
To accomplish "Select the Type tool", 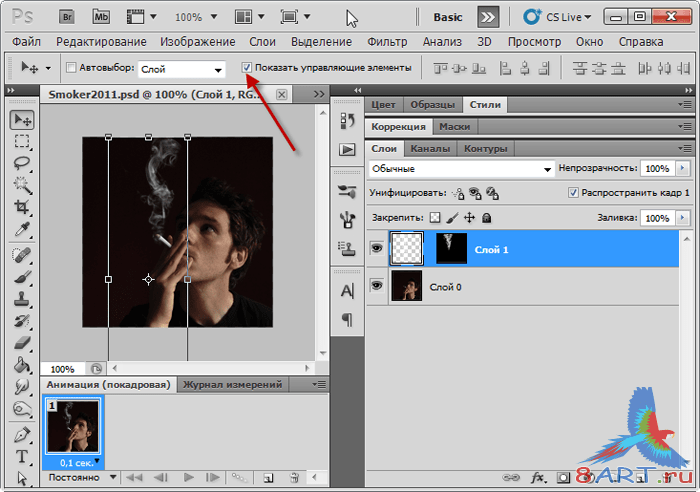I will tap(21, 457).
